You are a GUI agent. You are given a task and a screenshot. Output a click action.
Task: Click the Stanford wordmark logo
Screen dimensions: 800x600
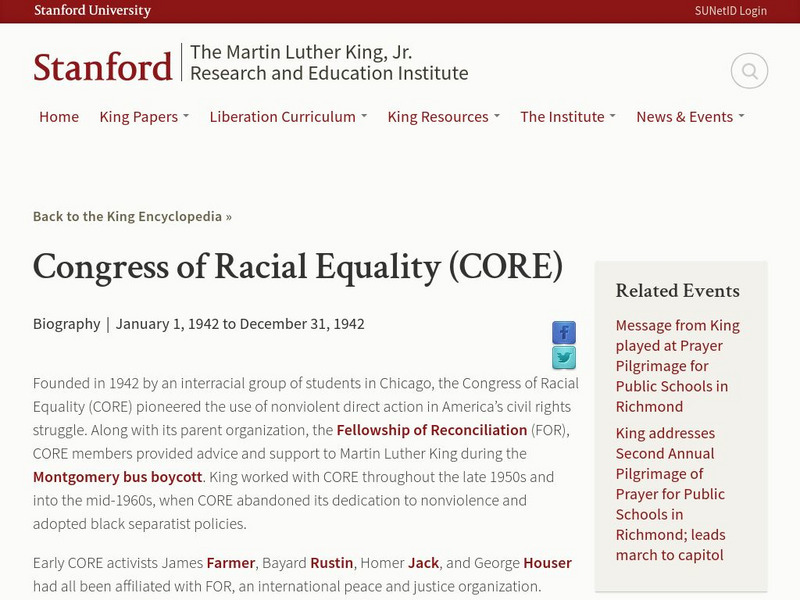(103, 67)
